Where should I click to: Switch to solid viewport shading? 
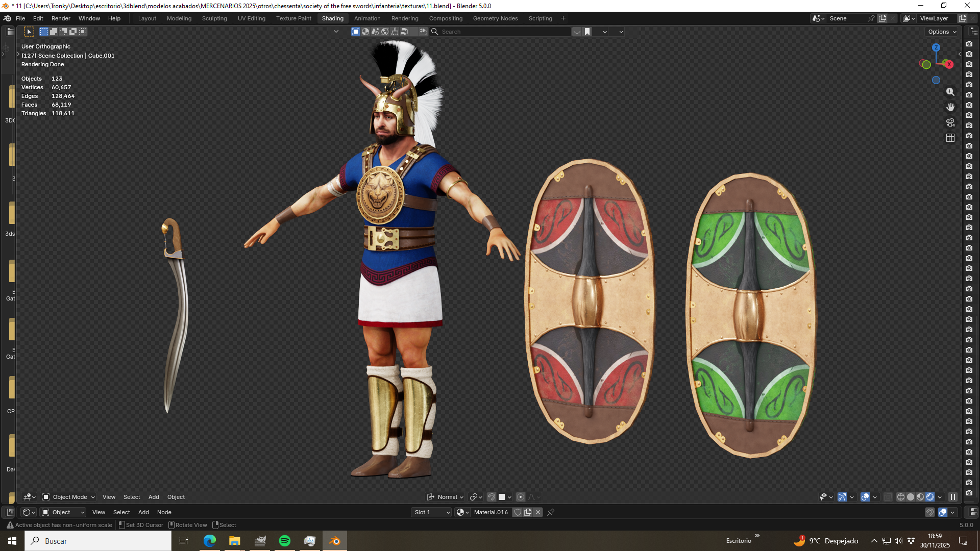click(911, 497)
